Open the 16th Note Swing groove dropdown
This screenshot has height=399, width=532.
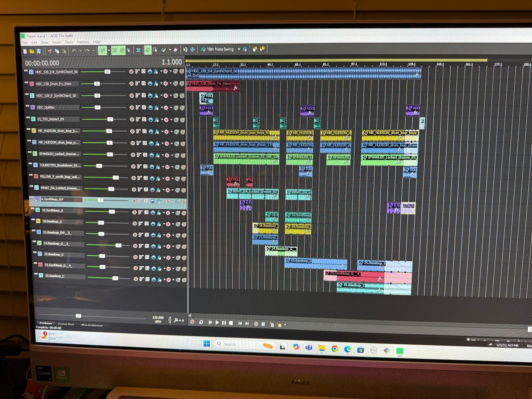239,49
